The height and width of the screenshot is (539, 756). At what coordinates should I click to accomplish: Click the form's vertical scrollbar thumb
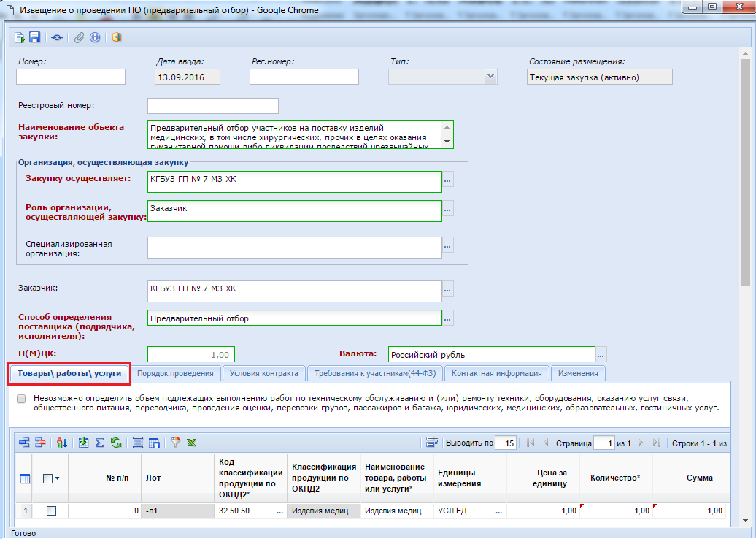click(745, 174)
